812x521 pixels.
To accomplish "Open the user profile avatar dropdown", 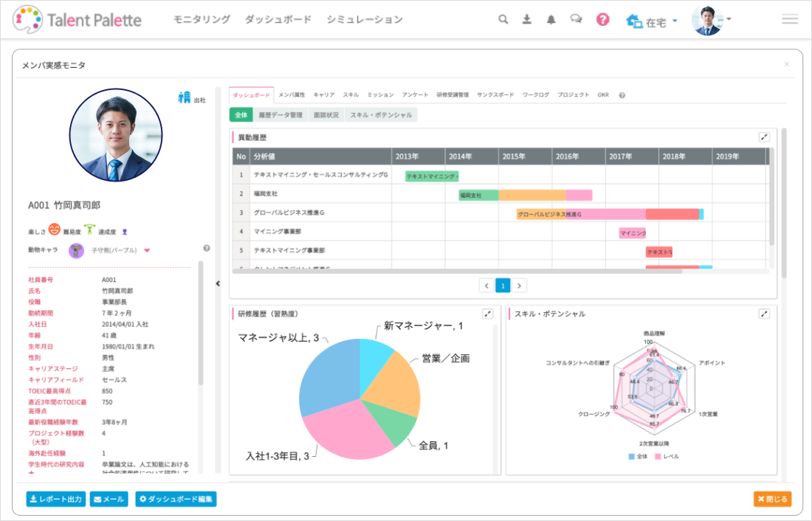I will pyautogui.click(x=712, y=20).
